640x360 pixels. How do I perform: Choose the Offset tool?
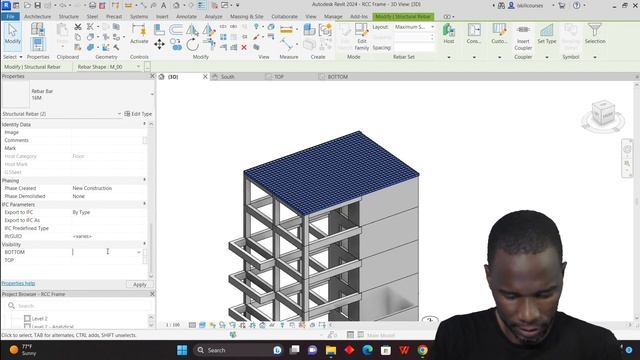point(176,29)
